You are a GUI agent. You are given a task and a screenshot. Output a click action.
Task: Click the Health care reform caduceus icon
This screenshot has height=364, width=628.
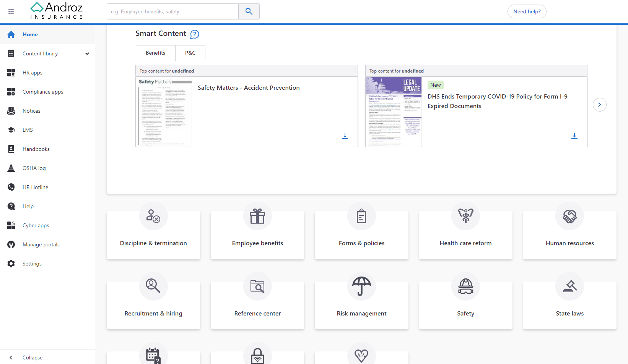click(x=465, y=216)
